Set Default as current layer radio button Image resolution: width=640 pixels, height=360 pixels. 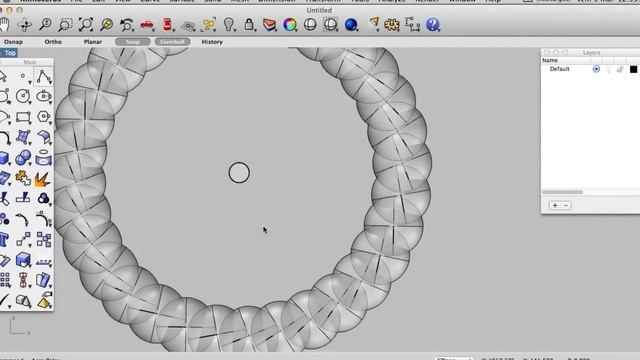click(x=596, y=69)
